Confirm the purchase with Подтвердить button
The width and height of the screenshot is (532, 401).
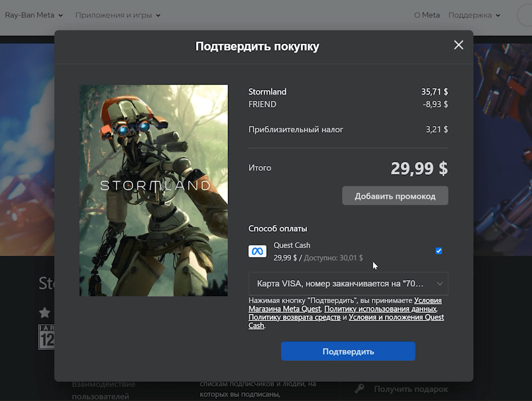point(348,351)
